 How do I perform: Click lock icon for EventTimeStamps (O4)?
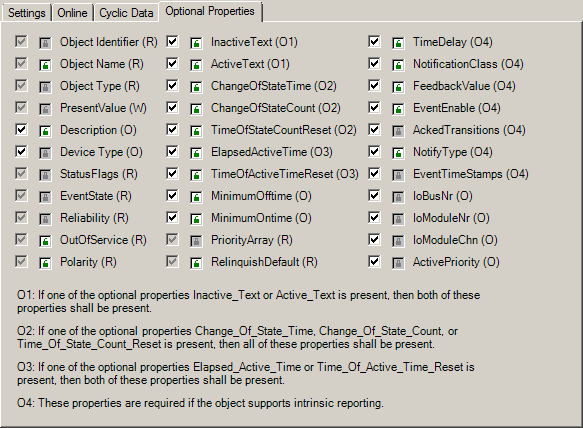398,175
